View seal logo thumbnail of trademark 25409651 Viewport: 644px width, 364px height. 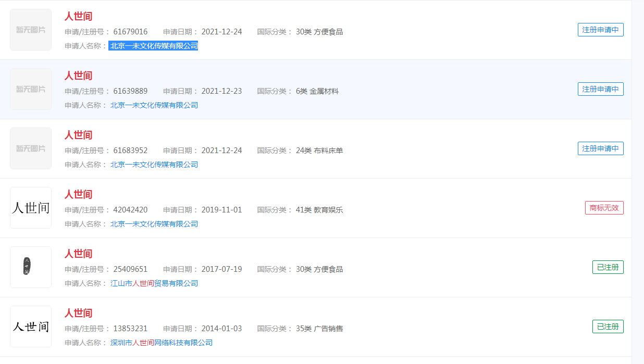click(31, 267)
